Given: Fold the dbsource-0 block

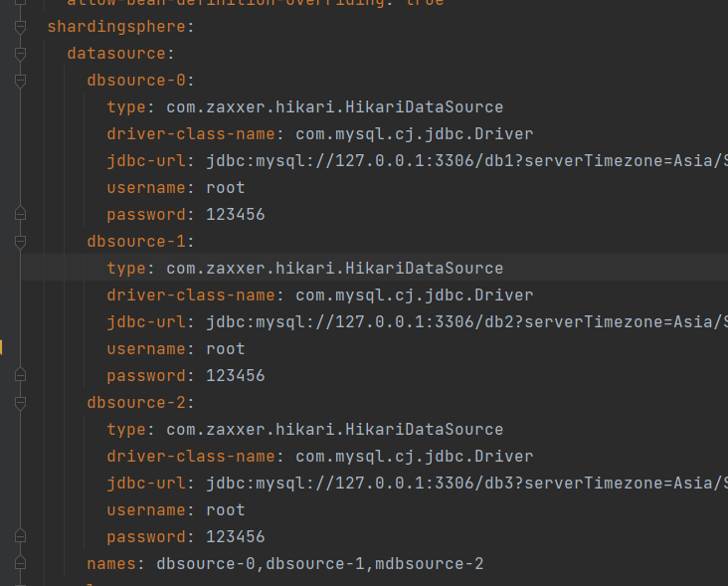Looking at the screenshot, I should coord(21,80).
